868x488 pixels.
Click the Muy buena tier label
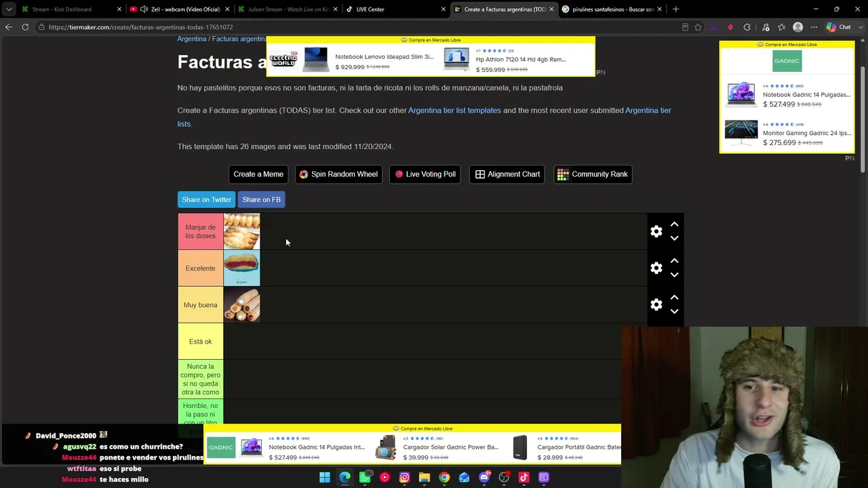[200, 305]
